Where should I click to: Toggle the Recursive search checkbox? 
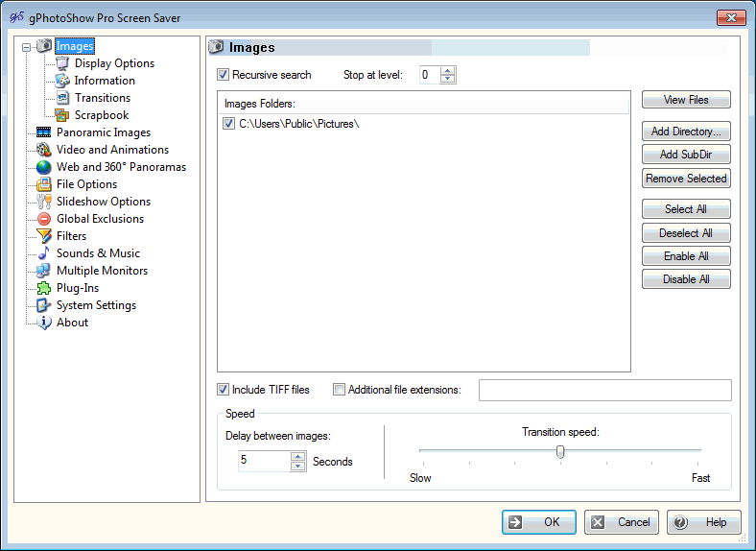tap(223, 75)
